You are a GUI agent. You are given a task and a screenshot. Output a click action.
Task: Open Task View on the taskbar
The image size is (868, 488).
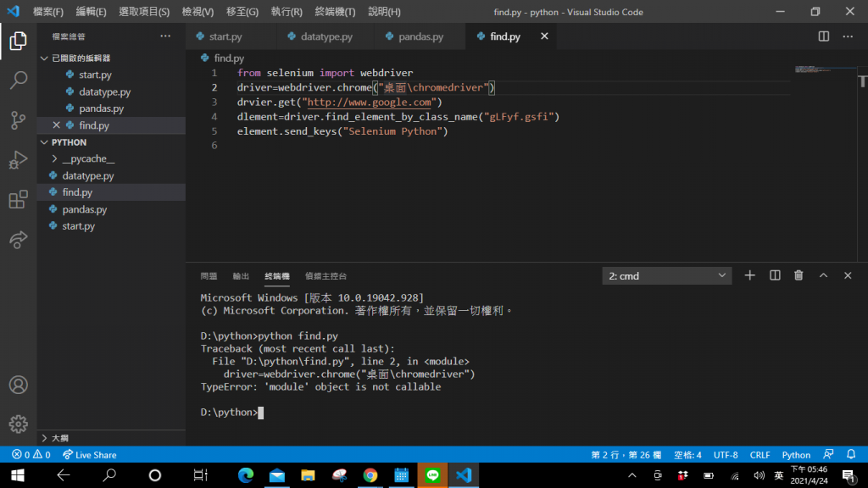pos(200,475)
